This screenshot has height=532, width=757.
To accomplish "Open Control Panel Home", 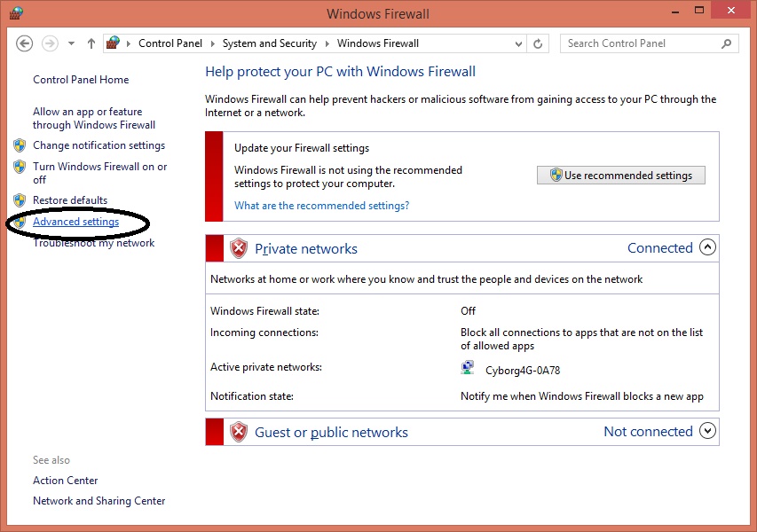I will pos(81,80).
